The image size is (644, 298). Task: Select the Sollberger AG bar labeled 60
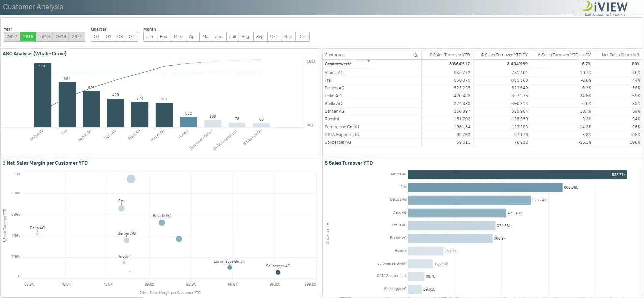[x=261, y=125]
